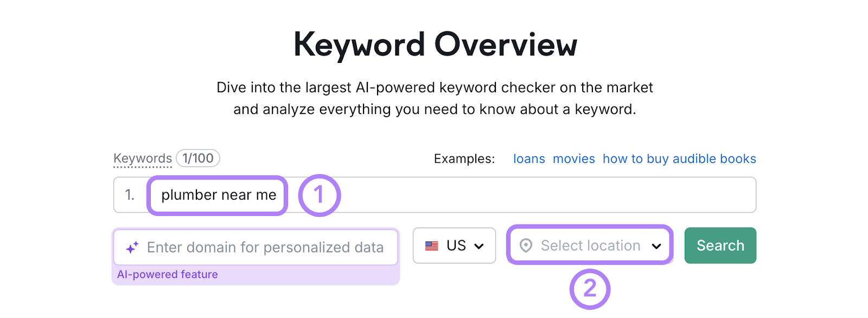Click the 'AI-powered feature' label
This screenshot has width=868, height=318.
pyautogui.click(x=167, y=274)
